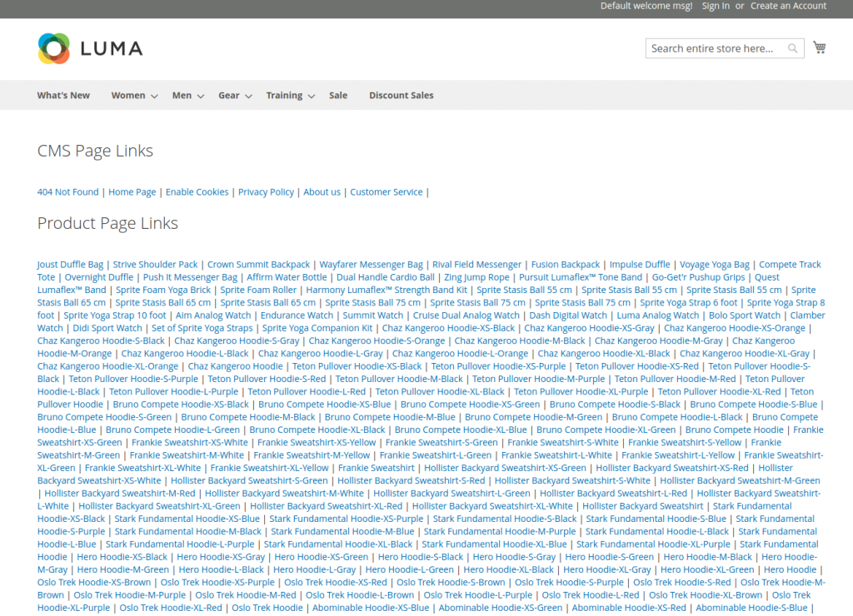This screenshot has width=853, height=616.
Task: Select the What's New menu item
Action: 63,95
